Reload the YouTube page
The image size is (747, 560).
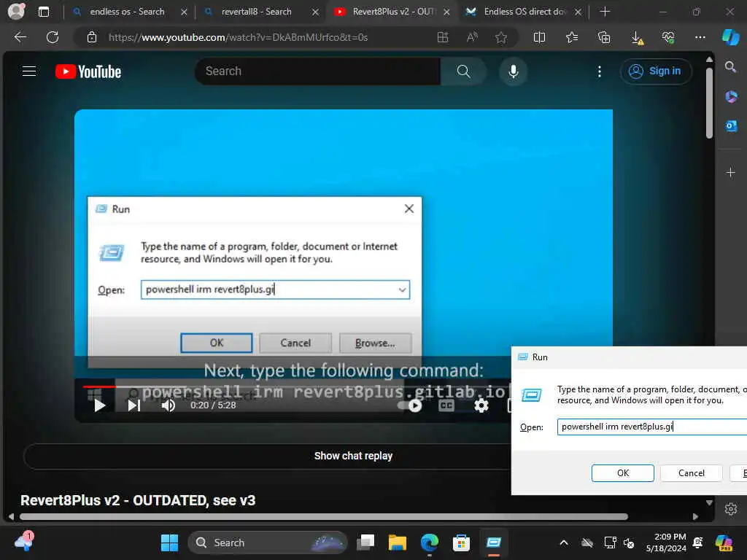53,37
